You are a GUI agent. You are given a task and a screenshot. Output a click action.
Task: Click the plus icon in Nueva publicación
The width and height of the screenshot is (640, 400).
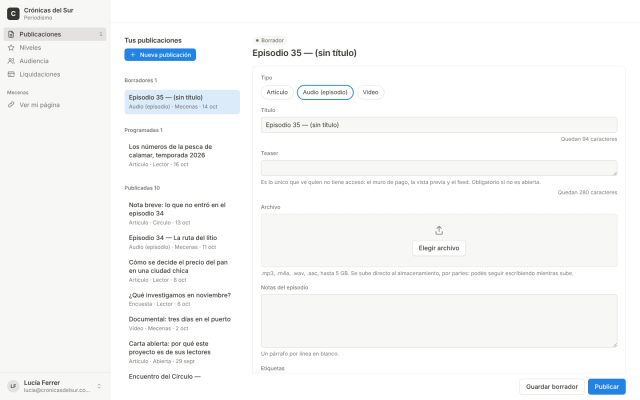pos(133,55)
